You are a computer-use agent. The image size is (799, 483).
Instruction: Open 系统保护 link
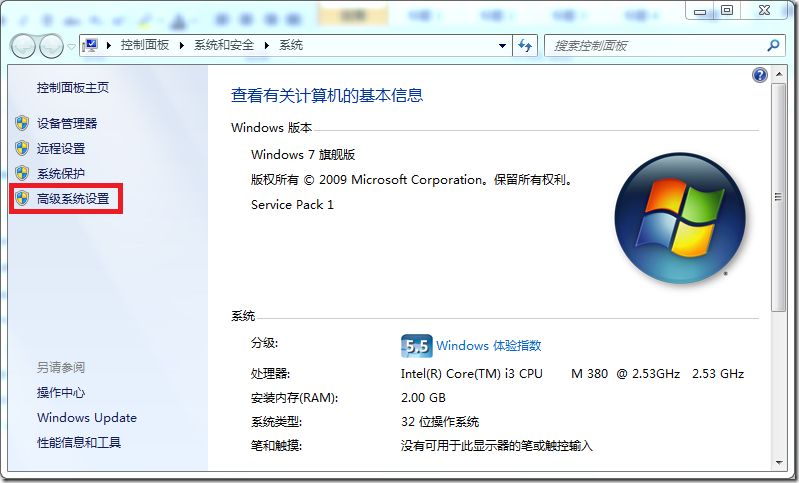61,173
